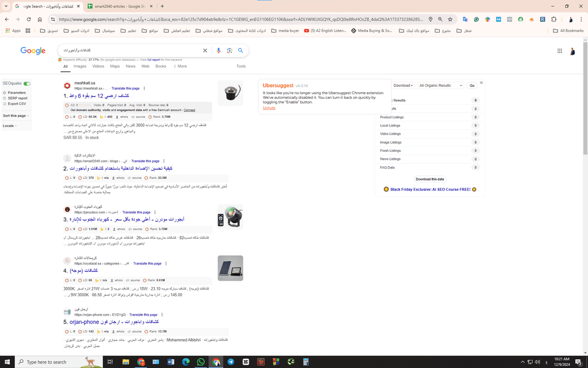
Task: Translate the meshkati.sa result page
Action: pos(125,89)
